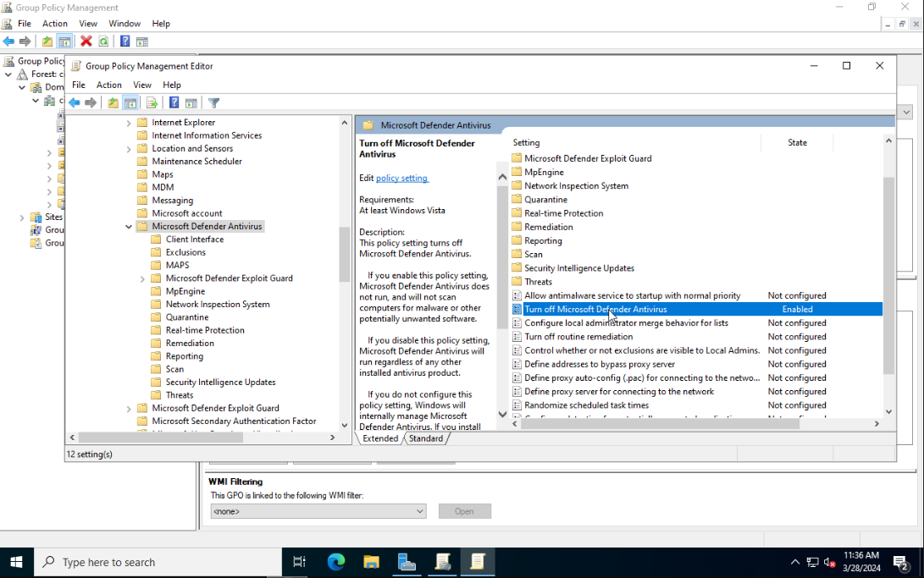Click the Quarantine folder icon in settings list
This screenshot has width=924, height=578.
tap(517, 200)
